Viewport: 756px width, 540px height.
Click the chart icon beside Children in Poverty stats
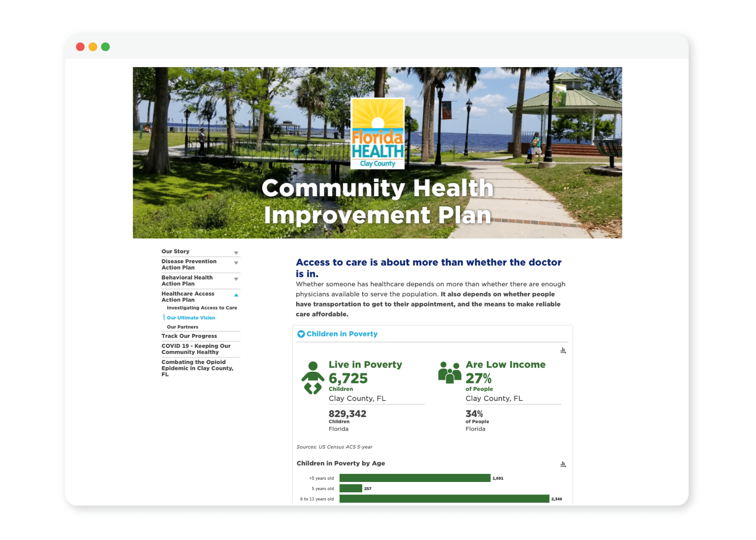563,350
